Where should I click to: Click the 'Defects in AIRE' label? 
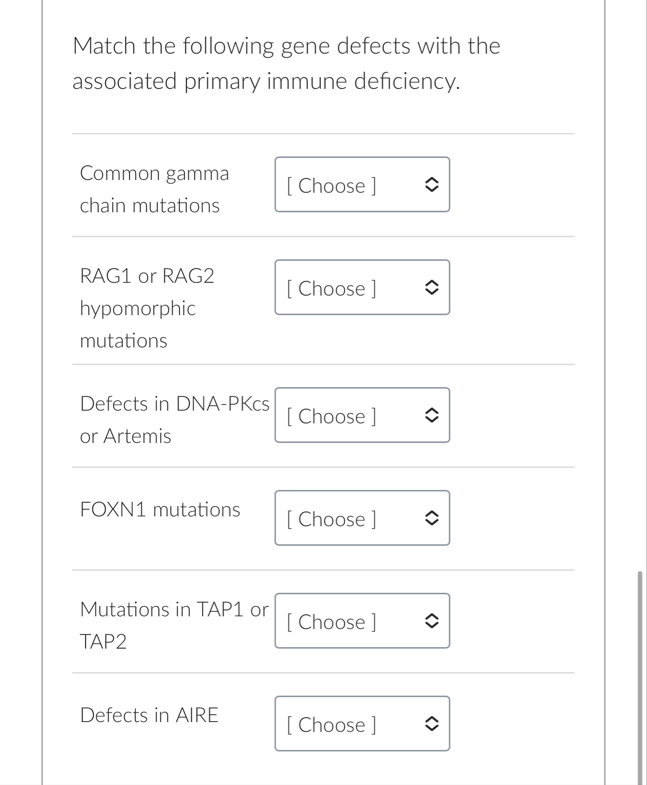149,715
